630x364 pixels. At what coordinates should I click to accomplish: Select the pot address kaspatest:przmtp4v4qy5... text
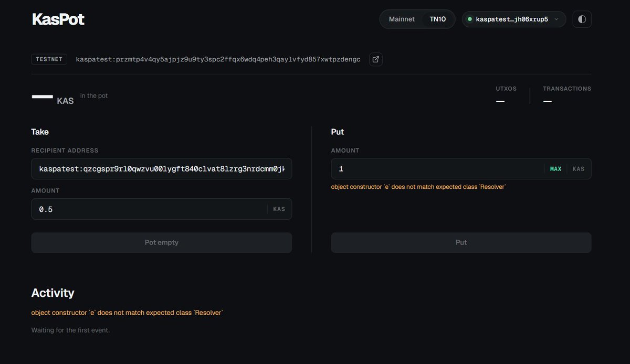[218, 59]
